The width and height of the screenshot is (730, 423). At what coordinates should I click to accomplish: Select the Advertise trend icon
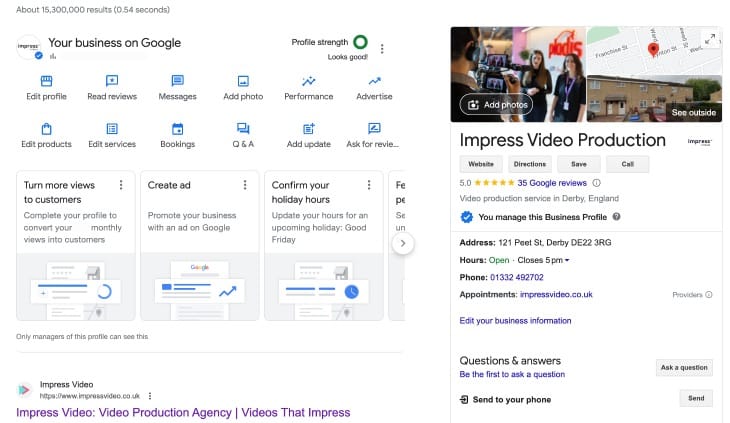[x=374, y=81]
